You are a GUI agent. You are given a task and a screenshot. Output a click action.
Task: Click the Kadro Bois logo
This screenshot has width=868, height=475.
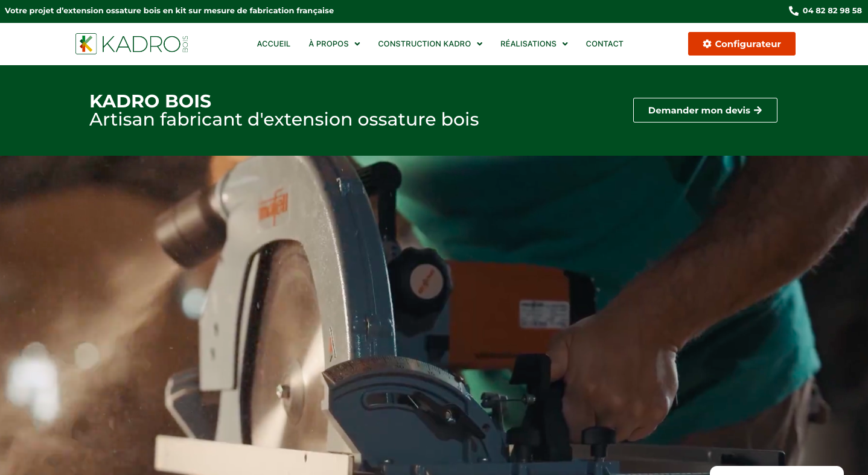point(131,43)
